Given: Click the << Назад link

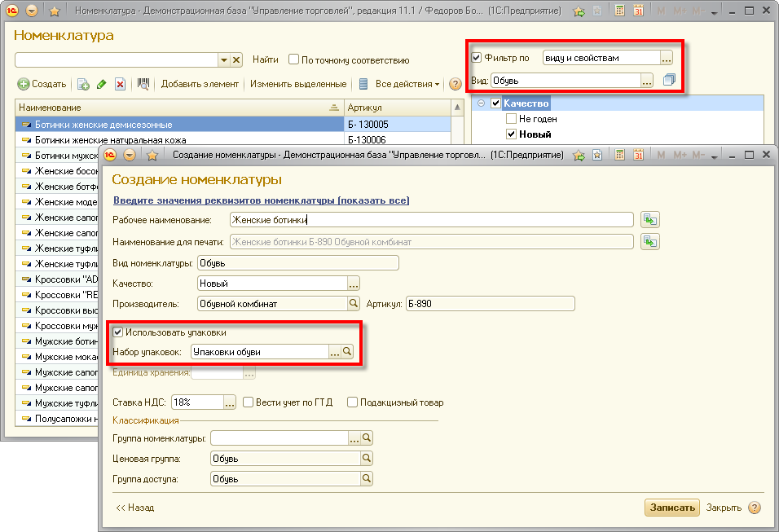Looking at the screenshot, I should click(x=134, y=508).
